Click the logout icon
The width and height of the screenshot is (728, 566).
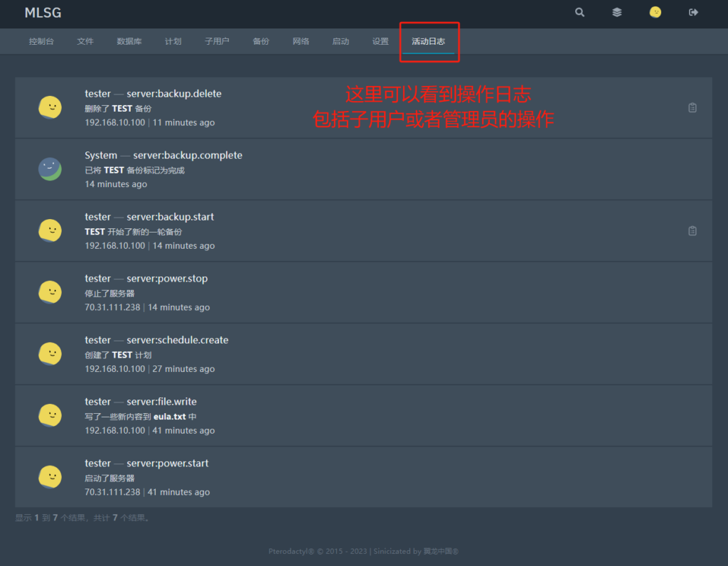[x=692, y=12]
